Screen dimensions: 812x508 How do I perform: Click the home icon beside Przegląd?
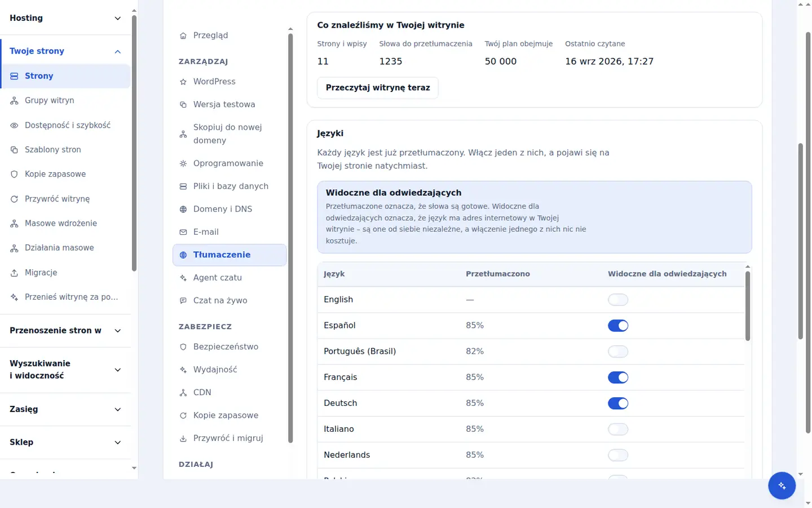pyautogui.click(x=183, y=36)
